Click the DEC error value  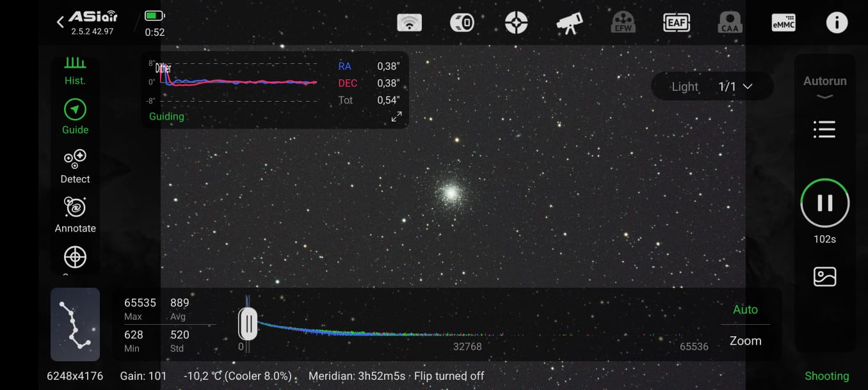[389, 83]
